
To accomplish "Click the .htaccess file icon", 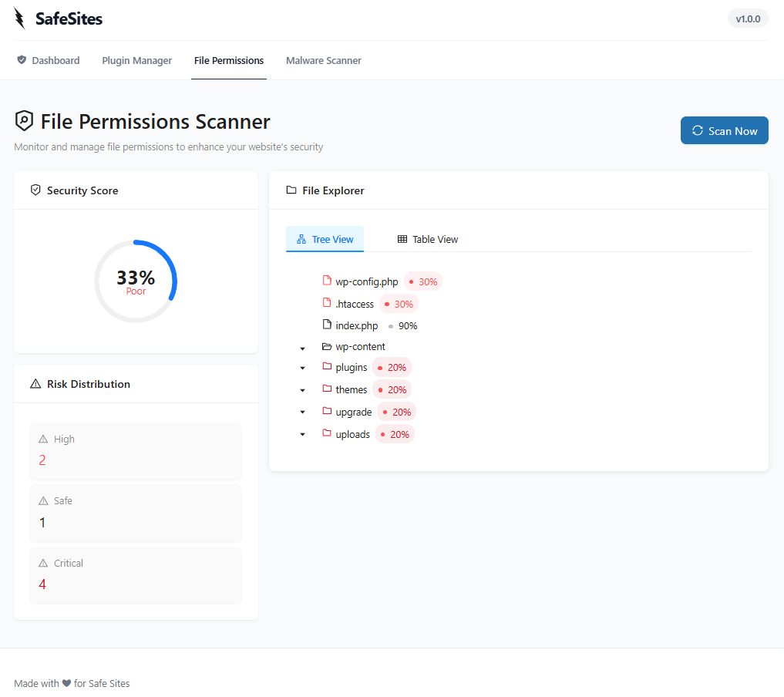I will point(326,304).
